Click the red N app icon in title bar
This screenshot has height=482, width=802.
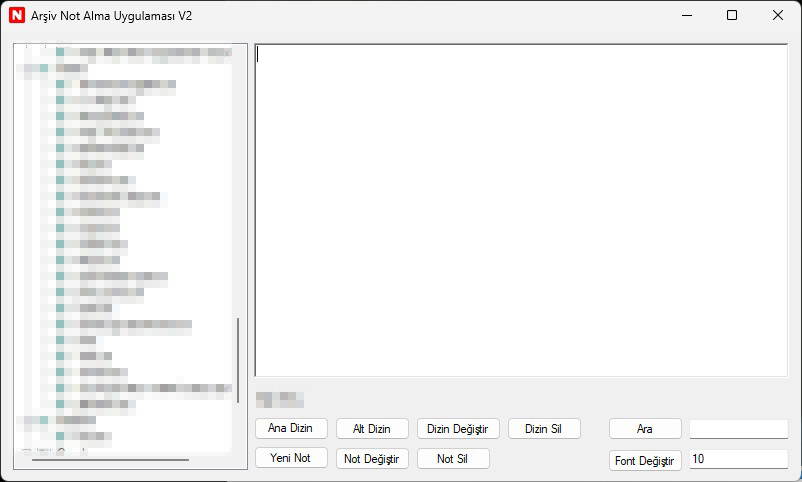click(x=16, y=15)
